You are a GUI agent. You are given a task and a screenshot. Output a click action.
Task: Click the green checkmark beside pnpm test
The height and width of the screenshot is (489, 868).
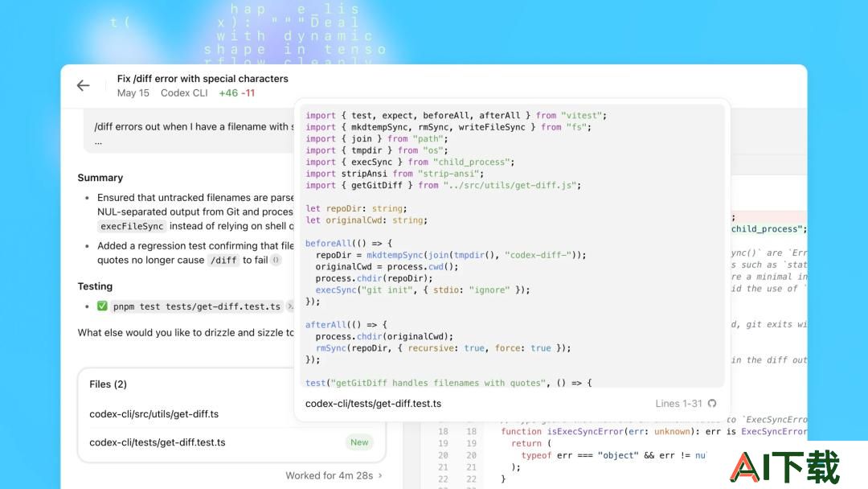[x=102, y=306]
